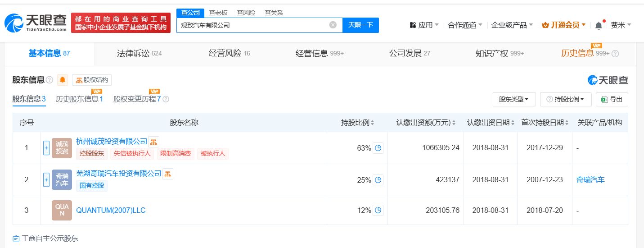Switch to the 经营风险 tab
Image resolution: width=644 pixels, height=248 pixels.
point(229,54)
